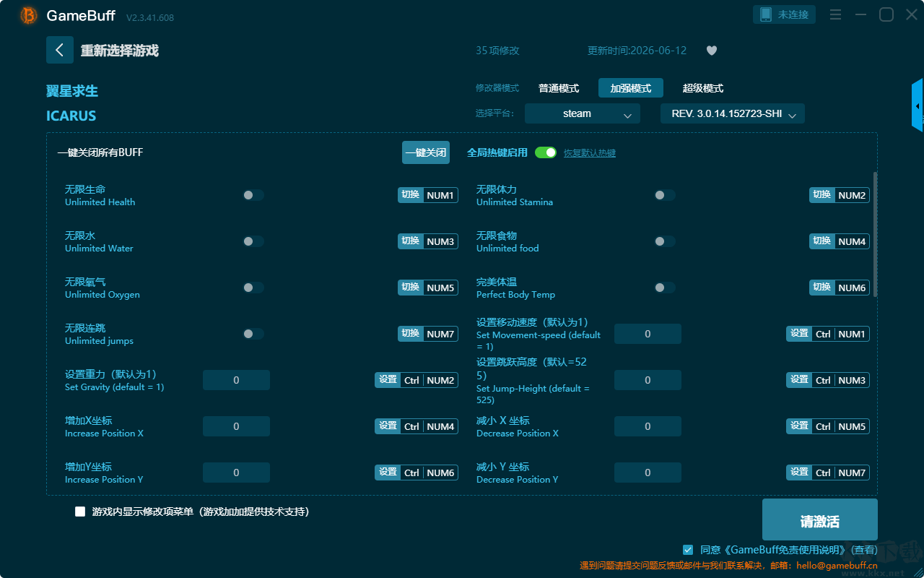Toggle Perfect Body Temp switch
The height and width of the screenshot is (578, 924).
(x=664, y=288)
